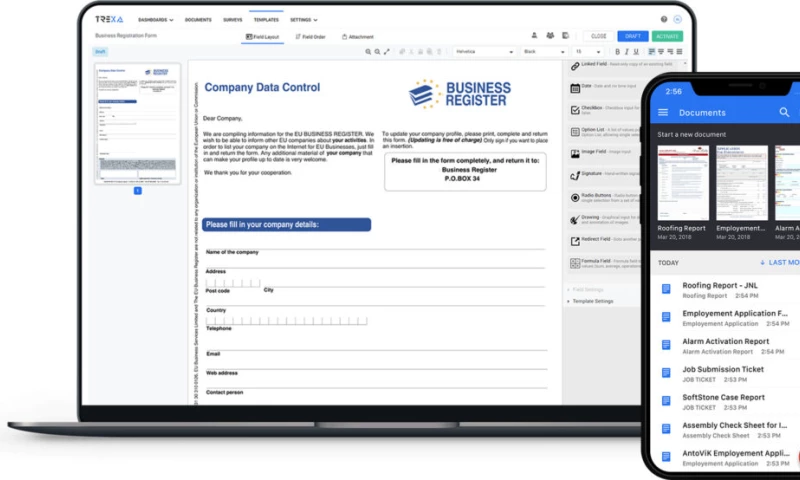The image size is (800, 480).
Task: Click the page number 1 indicator
Action: [x=138, y=191]
